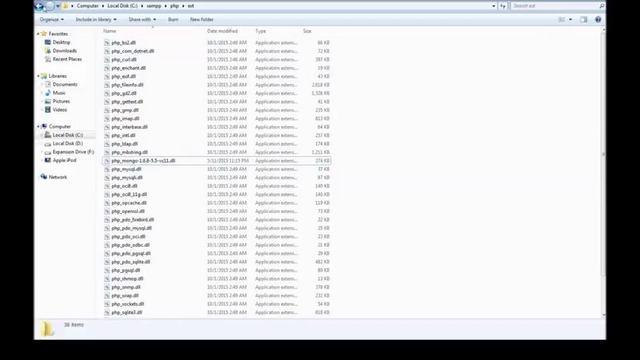Select Expansion Drive (F:) in sidebar
Image resolution: width=640 pixels, height=360 pixels.
(73, 152)
